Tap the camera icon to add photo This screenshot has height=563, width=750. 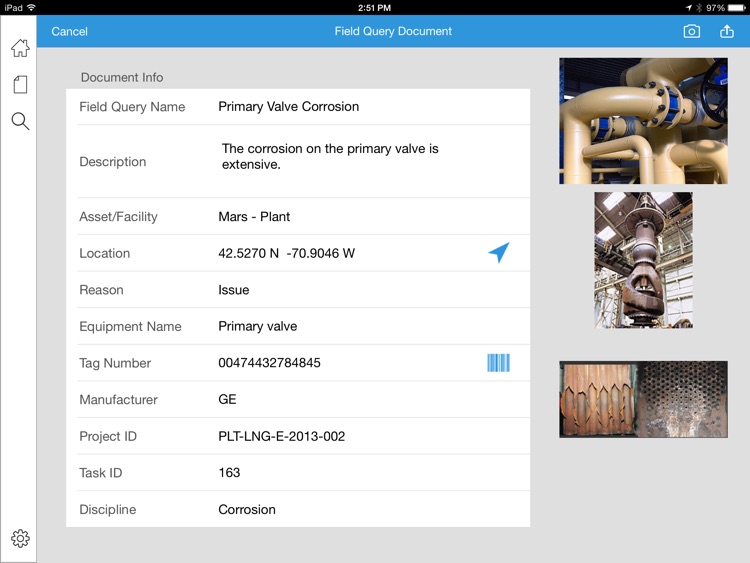pyautogui.click(x=692, y=32)
